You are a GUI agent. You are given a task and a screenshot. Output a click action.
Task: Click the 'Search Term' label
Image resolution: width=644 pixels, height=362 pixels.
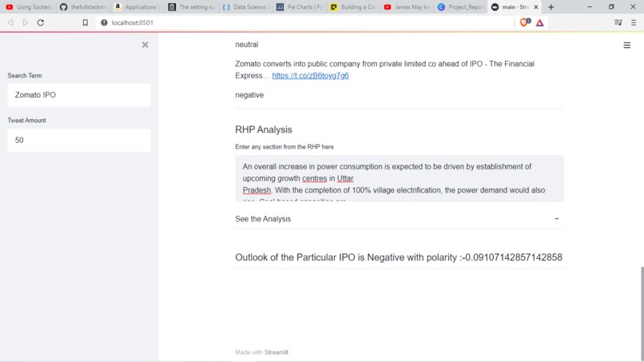(25, 76)
